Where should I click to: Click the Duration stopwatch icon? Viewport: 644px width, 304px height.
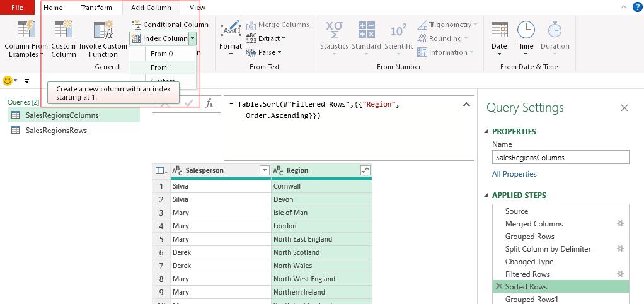pos(555,30)
